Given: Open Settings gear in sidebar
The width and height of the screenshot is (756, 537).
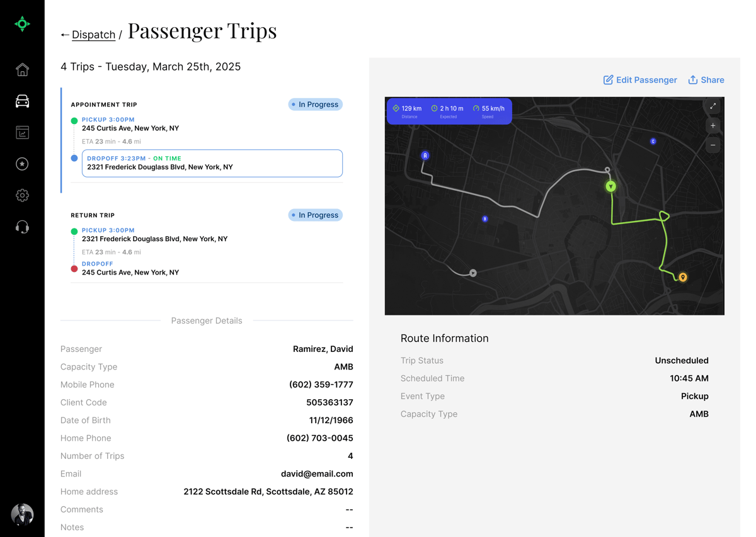Looking at the screenshot, I should [22, 196].
